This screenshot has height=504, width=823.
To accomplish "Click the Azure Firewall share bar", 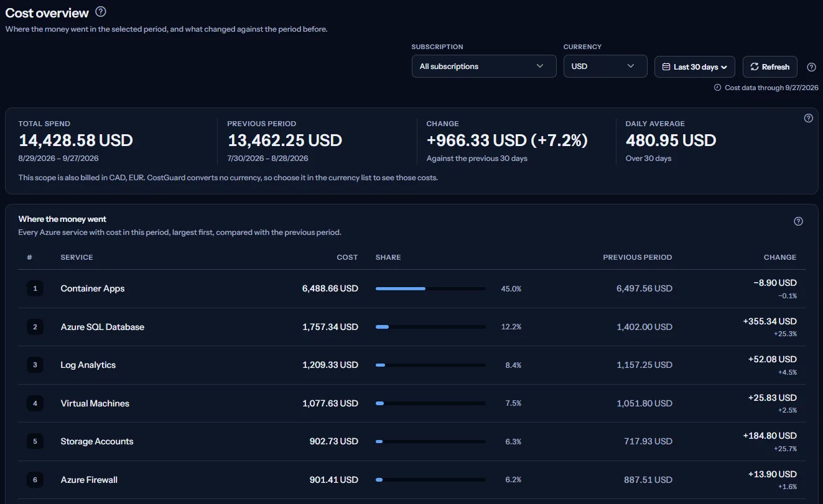I will coord(430,480).
